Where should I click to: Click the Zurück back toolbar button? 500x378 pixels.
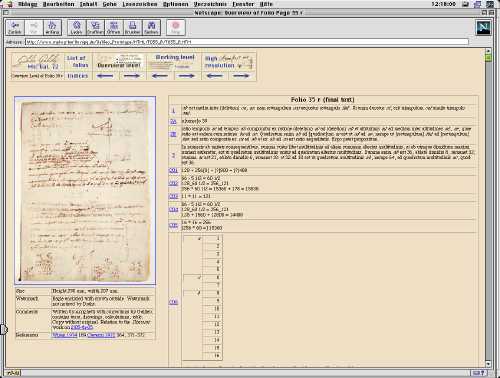[15, 28]
